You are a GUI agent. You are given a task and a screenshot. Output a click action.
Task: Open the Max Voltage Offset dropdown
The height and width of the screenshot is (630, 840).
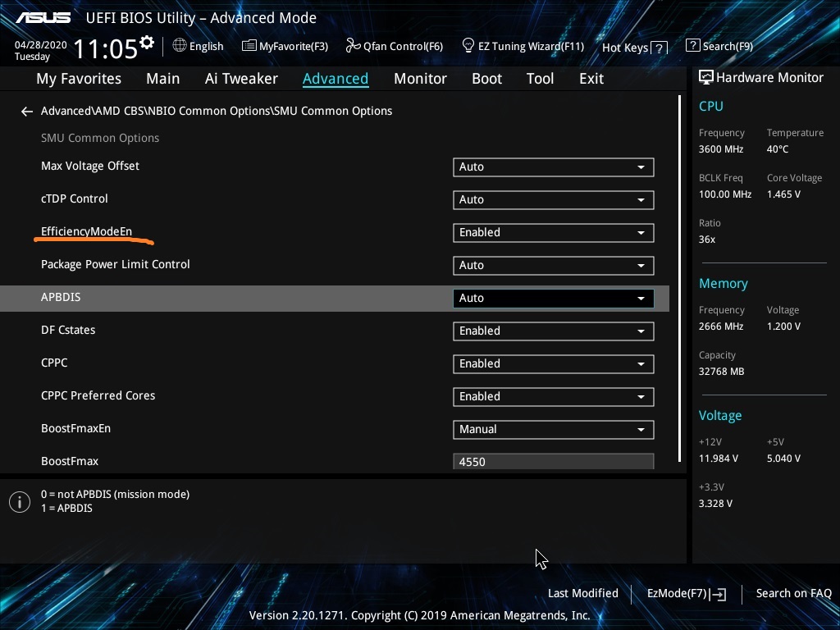(554, 167)
